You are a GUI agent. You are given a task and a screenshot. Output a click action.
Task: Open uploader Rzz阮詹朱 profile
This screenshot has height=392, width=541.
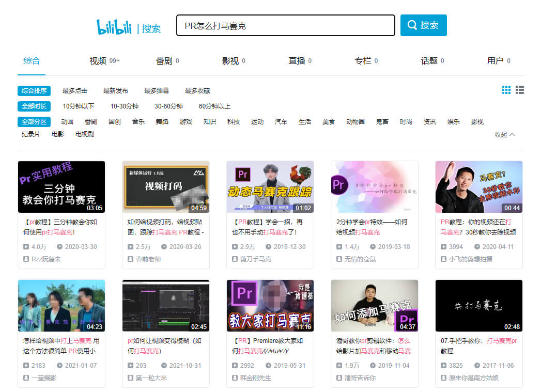click(46, 259)
